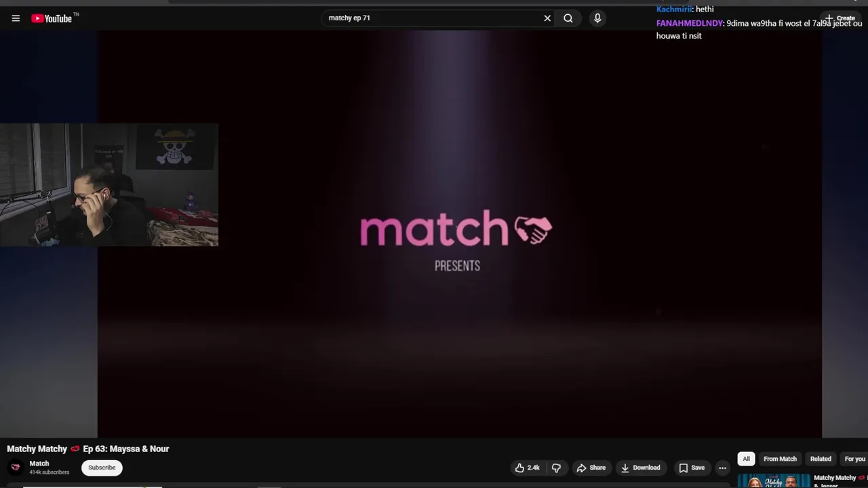
Task: Start voice search with the microphone
Action: [597, 18]
